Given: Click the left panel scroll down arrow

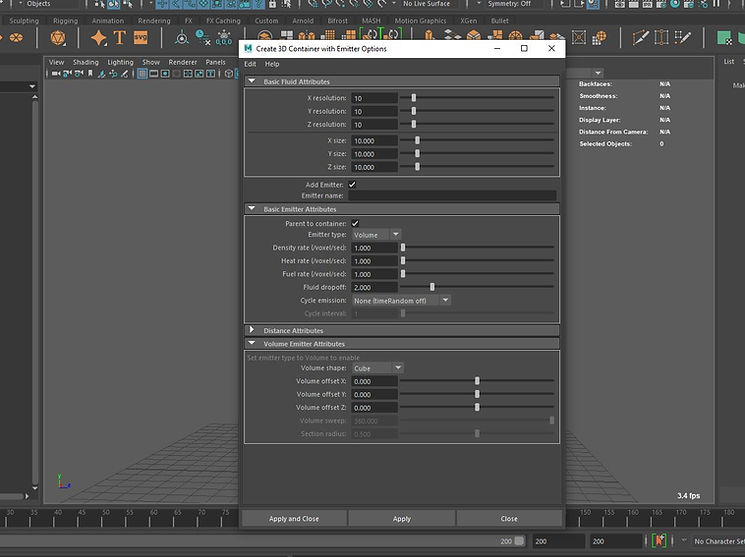Looking at the screenshot, I should [35, 488].
